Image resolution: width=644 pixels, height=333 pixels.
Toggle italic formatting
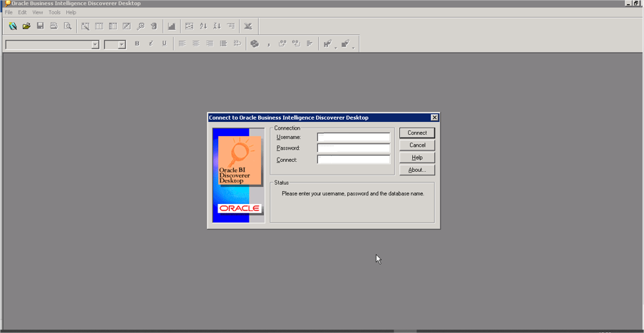(x=150, y=43)
